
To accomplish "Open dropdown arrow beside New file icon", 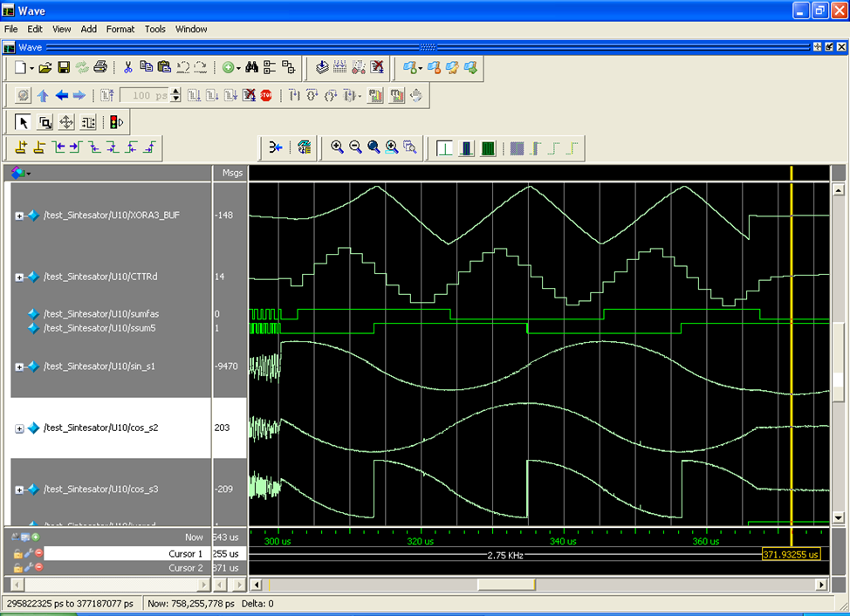I will coord(31,68).
